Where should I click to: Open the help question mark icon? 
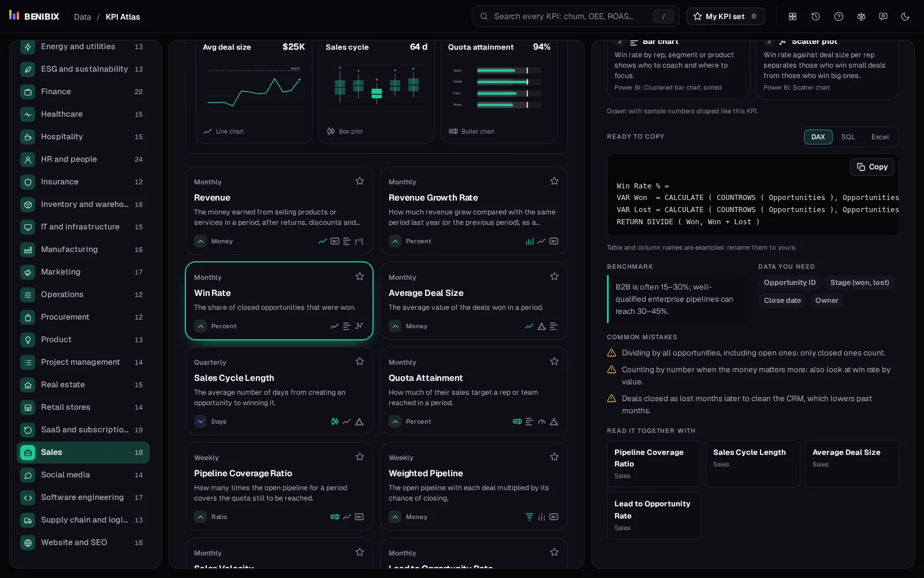pyautogui.click(x=839, y=17)
